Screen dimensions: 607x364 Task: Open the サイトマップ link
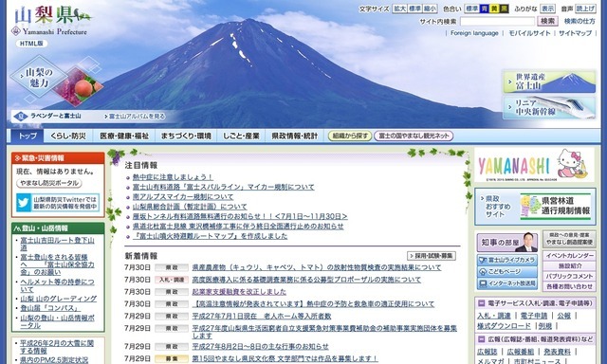click(x=575, y=33)
